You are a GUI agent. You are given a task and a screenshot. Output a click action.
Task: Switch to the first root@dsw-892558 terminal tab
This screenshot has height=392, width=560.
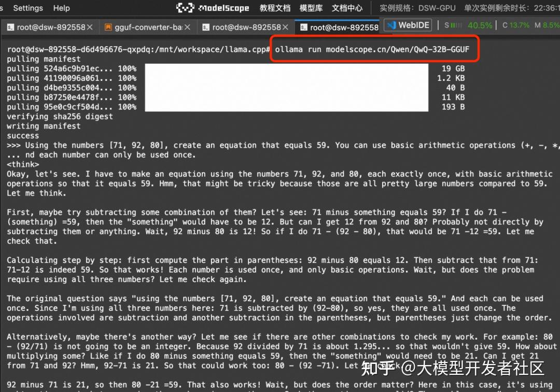(51, 27)
